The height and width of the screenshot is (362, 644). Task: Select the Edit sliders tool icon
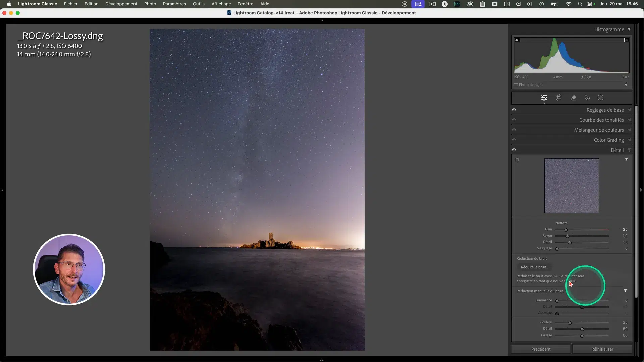coord(544,98)
